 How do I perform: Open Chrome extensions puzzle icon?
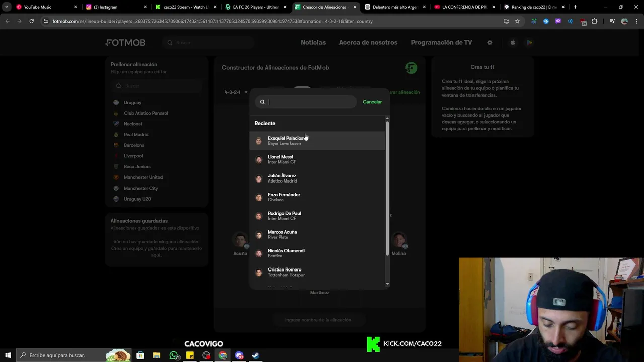(x=595, y=21)
